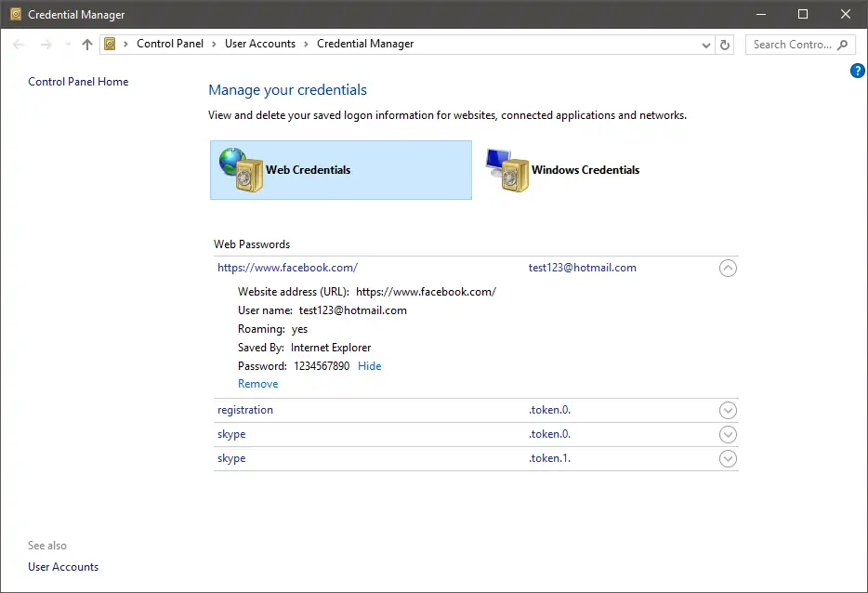Open User Accounts under See also
Screen dimensions: 868x593
(x=63, y=567)
